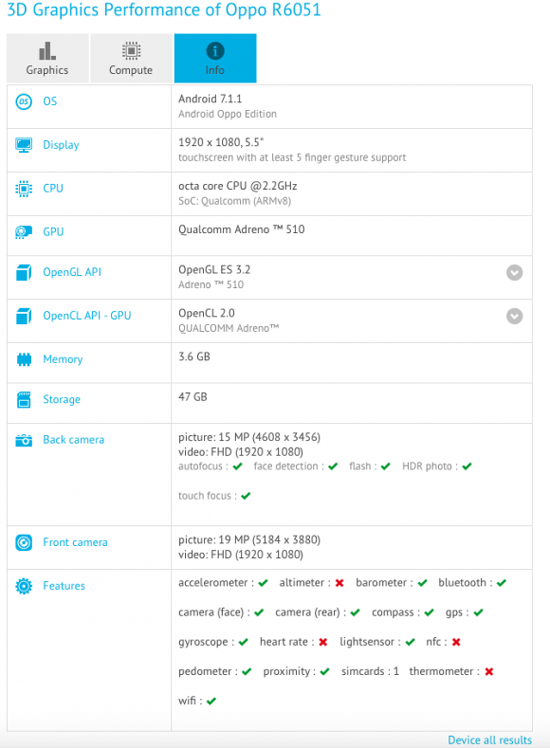Click the OpenCL API - GPU label
Image resolution: width=550 pixels, height=748 pixels.
click(87, 316)
